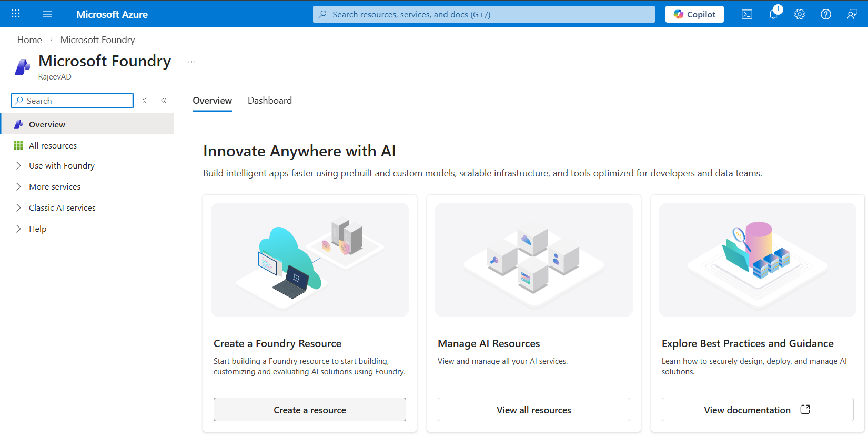Switch to the Dashboard tab
The width and height of the screenshot is (868, 435).
click(269, 101)
